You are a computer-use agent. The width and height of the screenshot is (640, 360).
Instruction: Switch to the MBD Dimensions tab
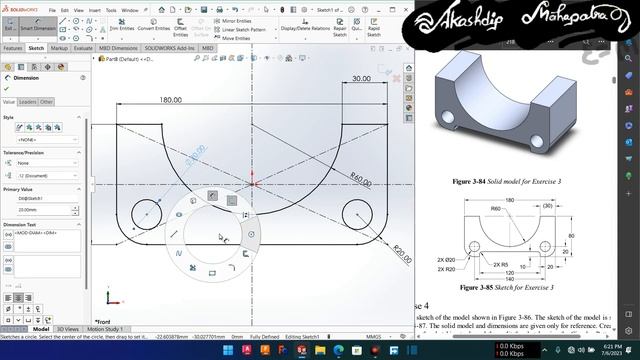point(118,48)
